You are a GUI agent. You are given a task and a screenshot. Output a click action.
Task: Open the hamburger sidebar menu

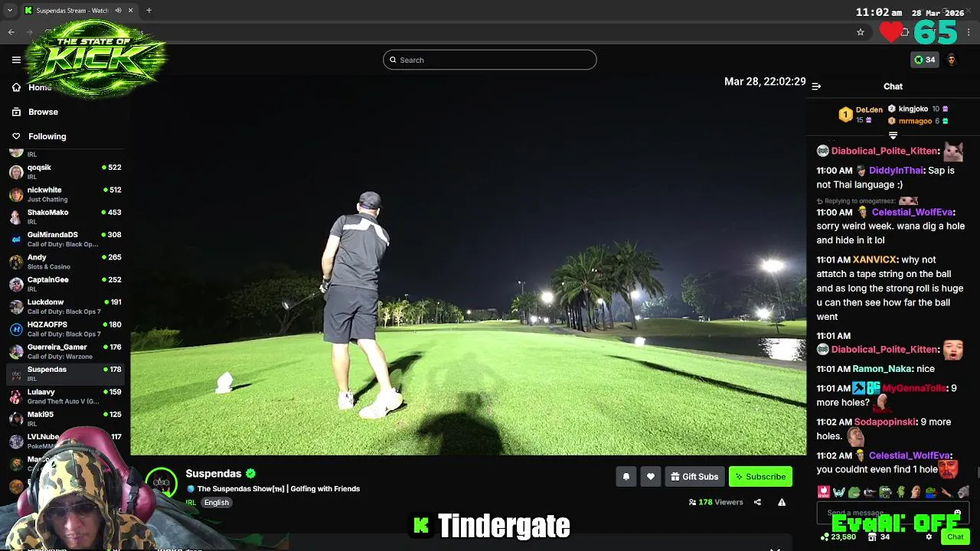click(x=16, y=60)
